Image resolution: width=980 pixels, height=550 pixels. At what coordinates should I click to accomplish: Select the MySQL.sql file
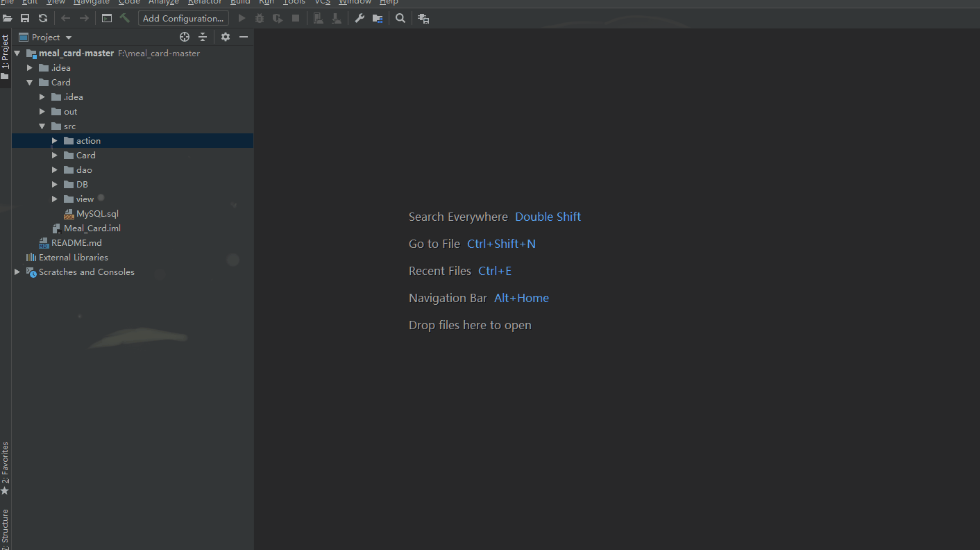97,214
